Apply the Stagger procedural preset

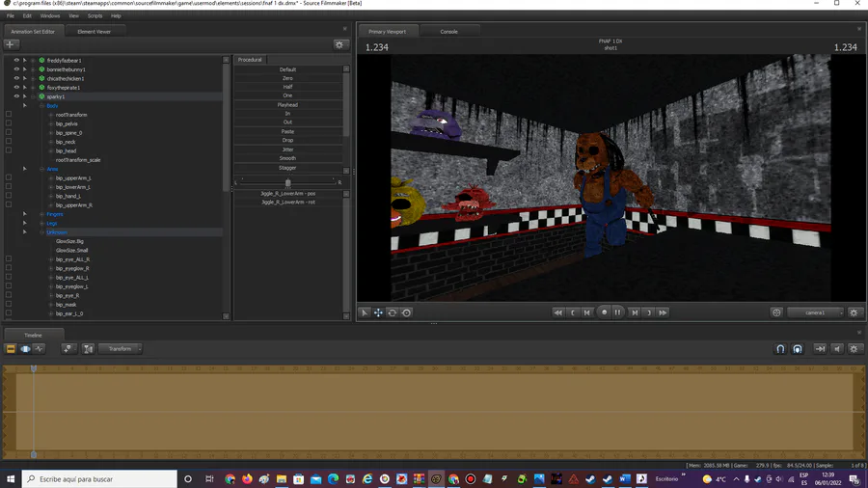287,168
